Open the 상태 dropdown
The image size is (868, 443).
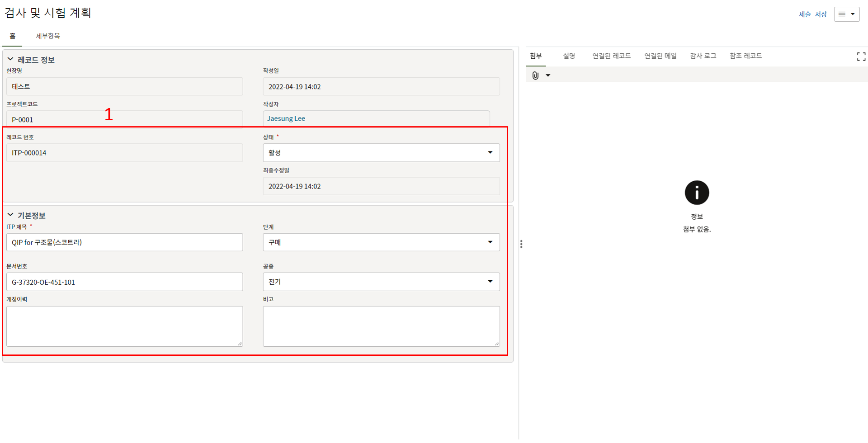coord(381,153)
